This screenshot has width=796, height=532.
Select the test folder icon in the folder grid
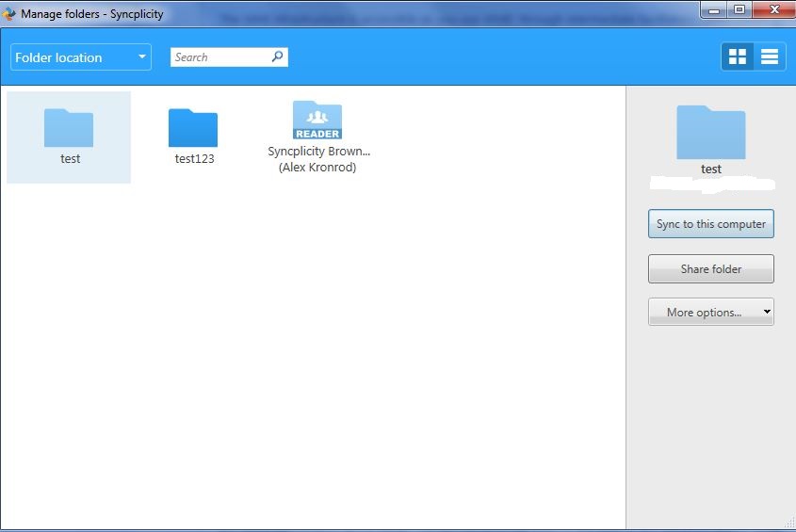[69, 128]
